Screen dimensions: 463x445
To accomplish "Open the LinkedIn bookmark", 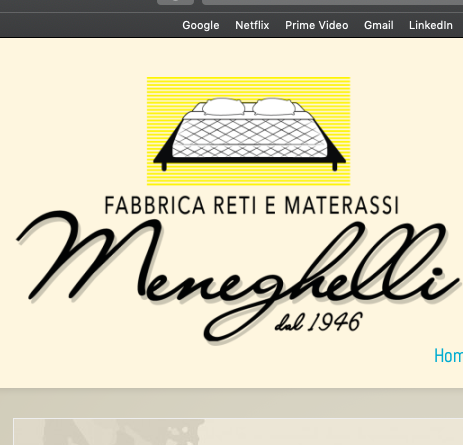I will (x=431, y=25).
